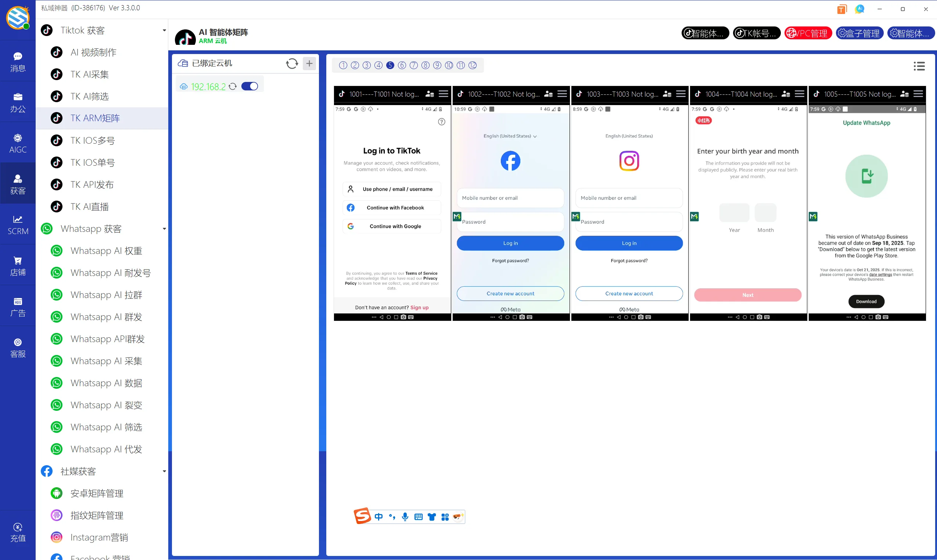Collapse the Whatsapp 获客 section arrow
Viewport: 937px width, 560px height.
(x=164, y=229)
